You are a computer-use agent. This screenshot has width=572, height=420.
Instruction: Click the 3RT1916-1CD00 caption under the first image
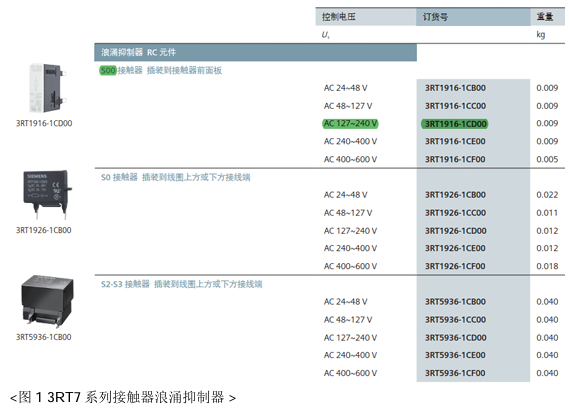(44, 123)
